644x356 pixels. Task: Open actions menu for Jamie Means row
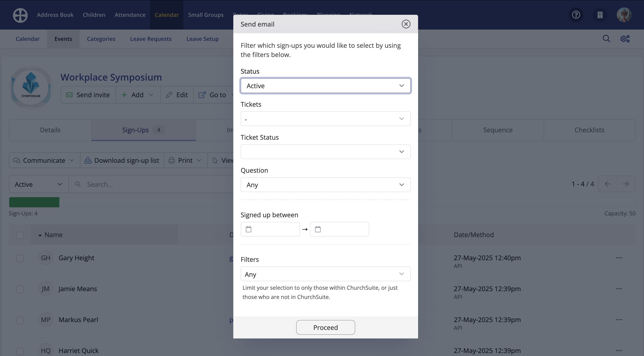619,289
